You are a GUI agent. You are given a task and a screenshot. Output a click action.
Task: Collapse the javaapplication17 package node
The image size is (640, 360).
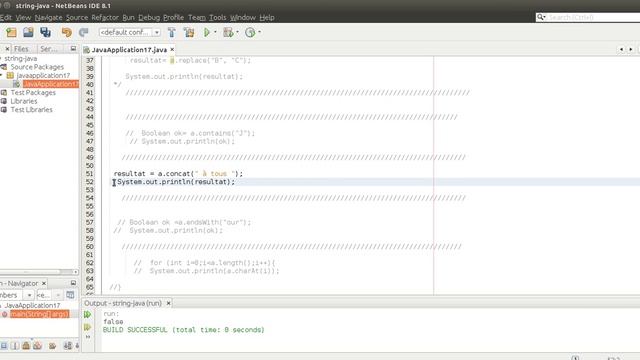(1, 75)
